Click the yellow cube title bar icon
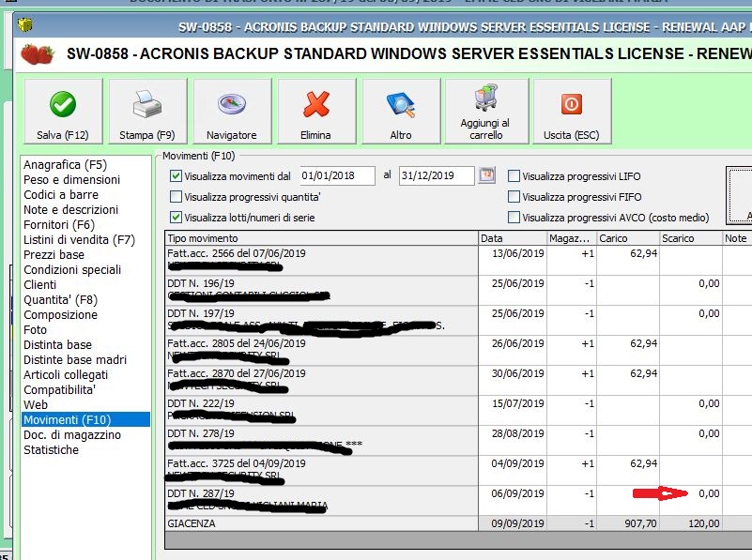 (x=25, y=24)
